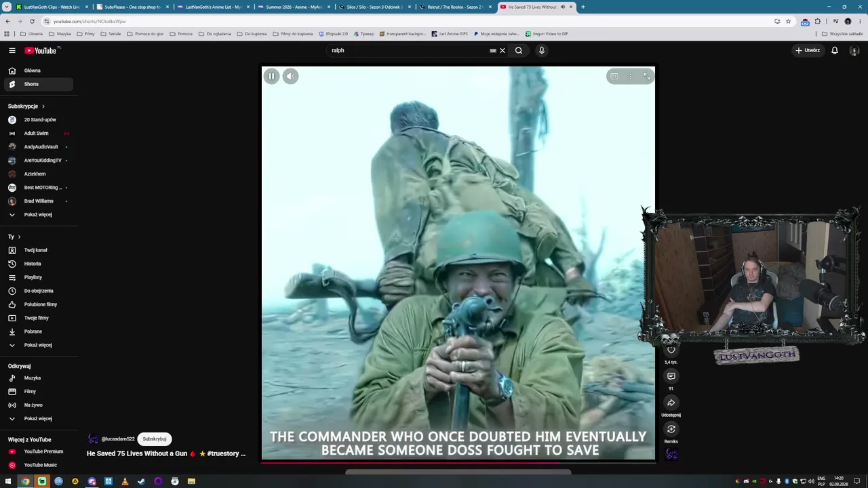The image size is (868, 488).
Task: Reload the current page
Action: click(32, 21)
